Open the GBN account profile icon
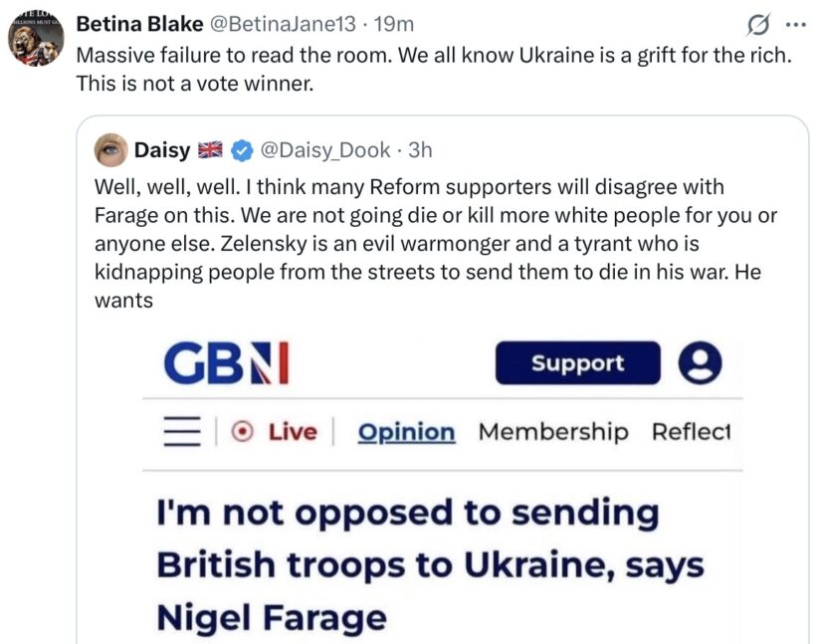The height and width of the screenshot is (644, 821). point(700,363)
